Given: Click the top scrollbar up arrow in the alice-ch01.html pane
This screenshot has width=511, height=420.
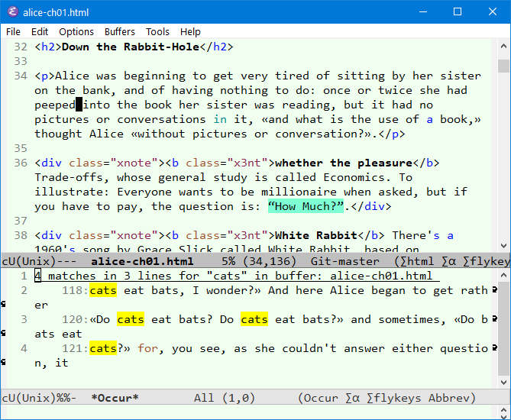Looking at the screenshot, I should coord(503,47).
